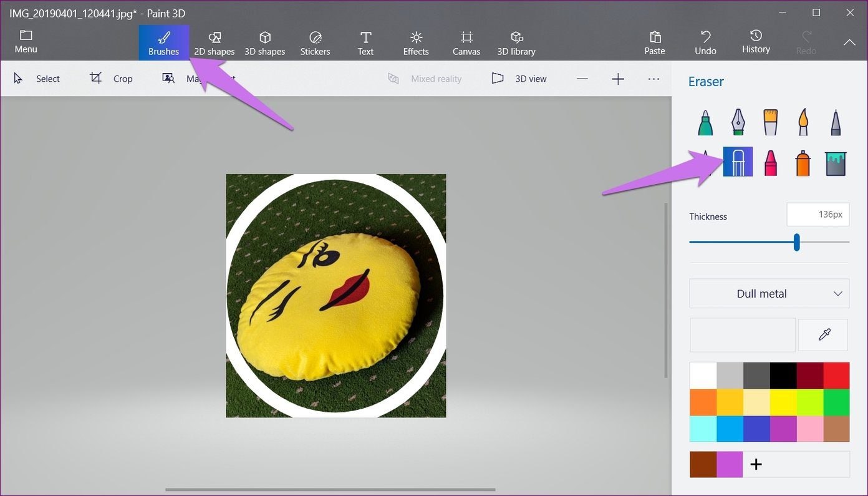Click the Thickness slider handle
Viewport: 868px width, 496px height.
point(796,242)
